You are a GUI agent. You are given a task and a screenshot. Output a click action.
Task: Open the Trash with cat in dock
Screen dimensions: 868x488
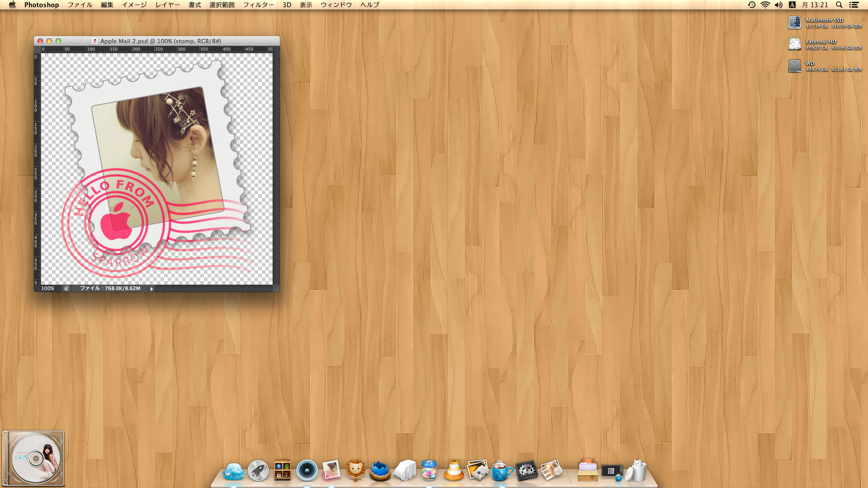pyautogui.click(x=637, y=470)
